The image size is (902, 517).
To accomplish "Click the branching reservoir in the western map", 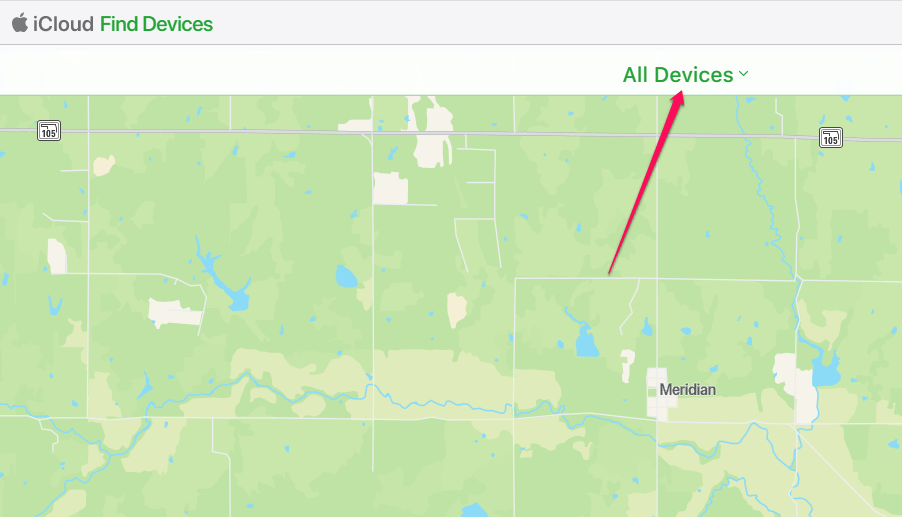I will 226,279.
